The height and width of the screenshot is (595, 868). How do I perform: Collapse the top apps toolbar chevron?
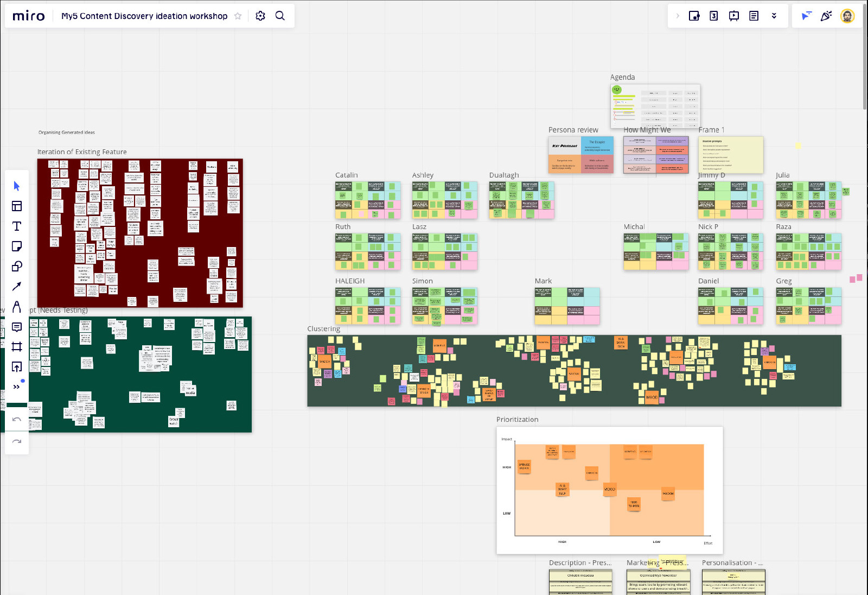tap(678, 16)
